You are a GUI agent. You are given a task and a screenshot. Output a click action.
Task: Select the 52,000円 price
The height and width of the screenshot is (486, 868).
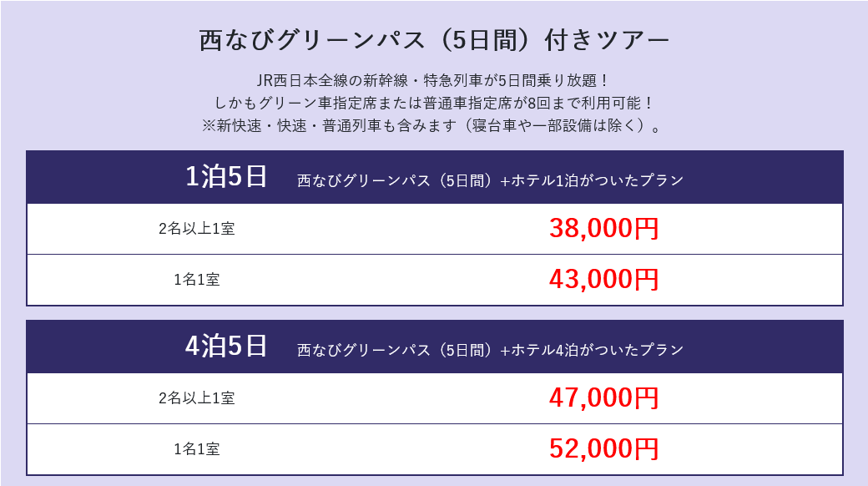[x=604, y=449]
